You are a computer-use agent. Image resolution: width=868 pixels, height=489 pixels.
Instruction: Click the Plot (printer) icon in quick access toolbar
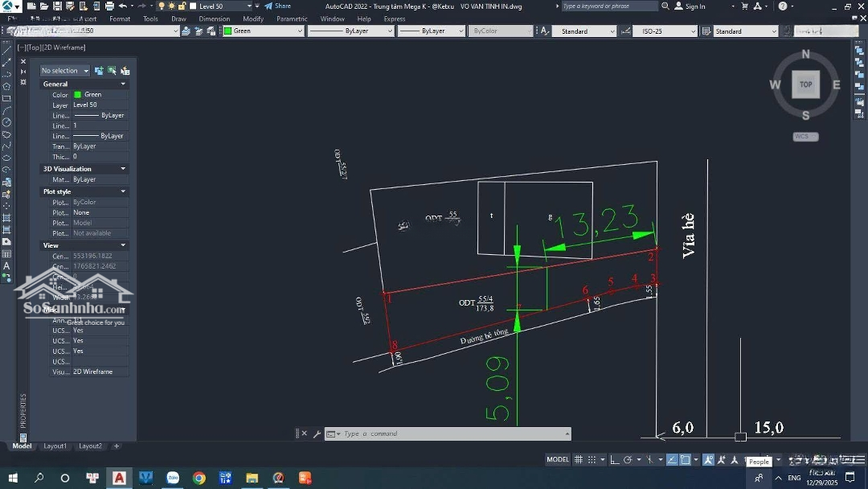tap(109, 6)
